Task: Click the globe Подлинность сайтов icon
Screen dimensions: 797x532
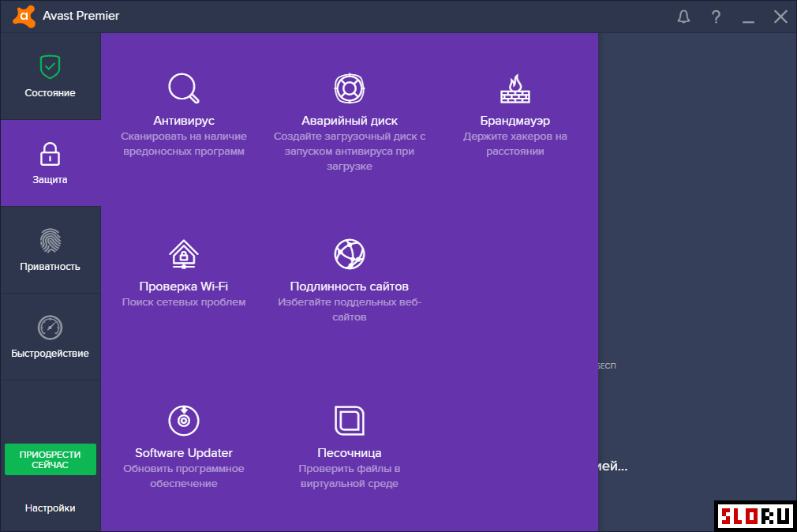Action: coord(350,254)
